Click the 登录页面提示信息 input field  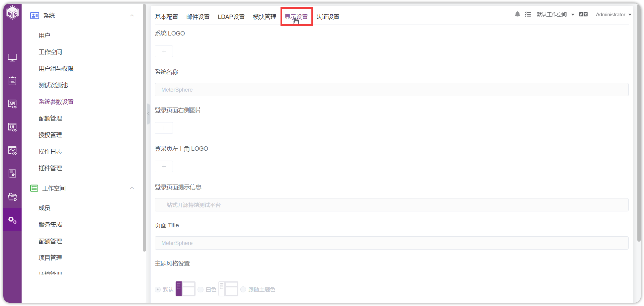click(391, 205)
